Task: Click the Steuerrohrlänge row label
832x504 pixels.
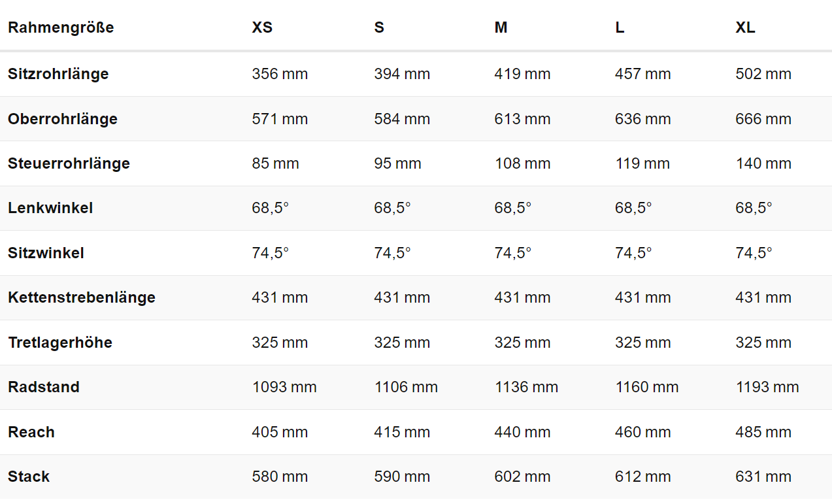Action: 69,163
